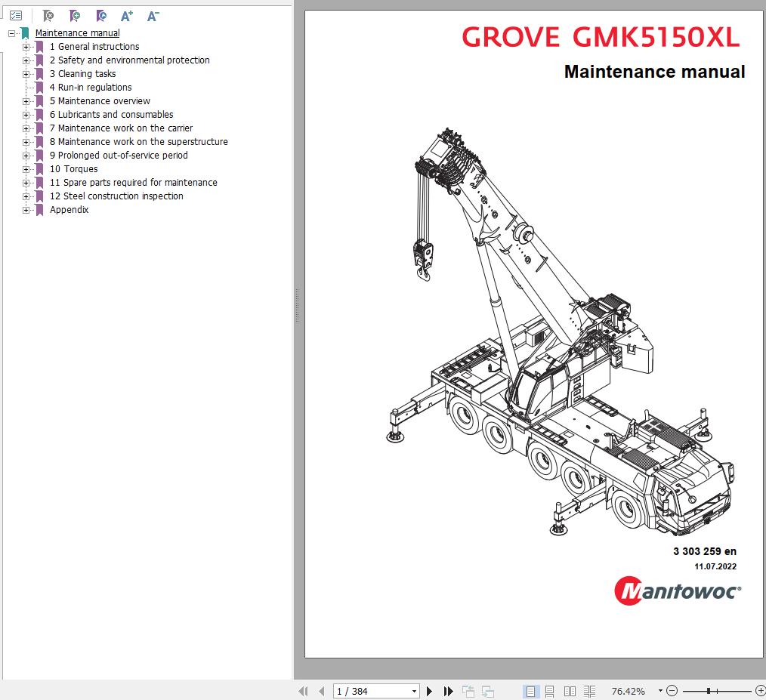Screen dimensions: 766x700
Task: Go to '10 Torques' bookmark
Action: click(x=73, y=169)
